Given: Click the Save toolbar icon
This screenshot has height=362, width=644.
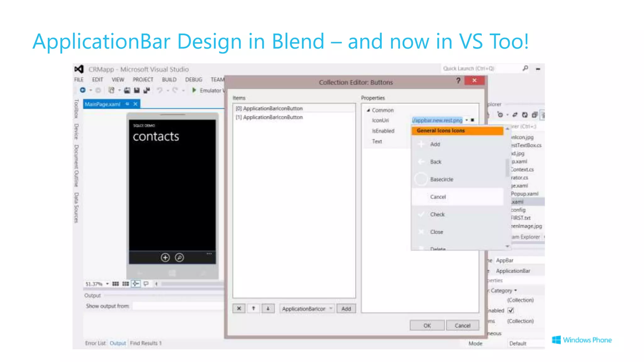Looking at the screenshot, I should (x=137, y=90).
